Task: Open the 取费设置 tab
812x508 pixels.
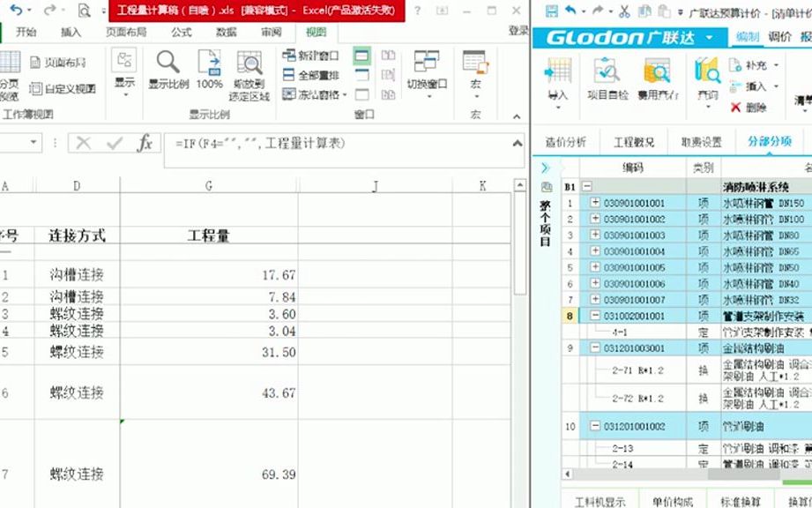Action: point(701,141)
